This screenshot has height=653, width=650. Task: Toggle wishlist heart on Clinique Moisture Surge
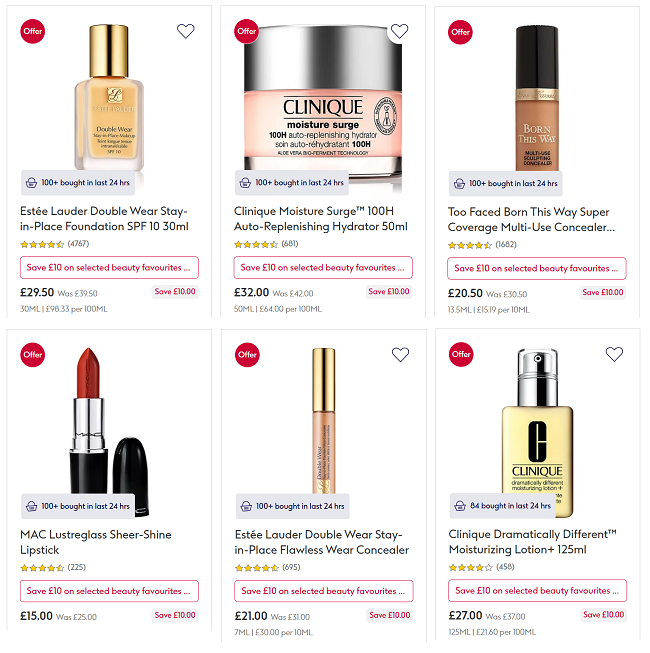pos(399,31)
